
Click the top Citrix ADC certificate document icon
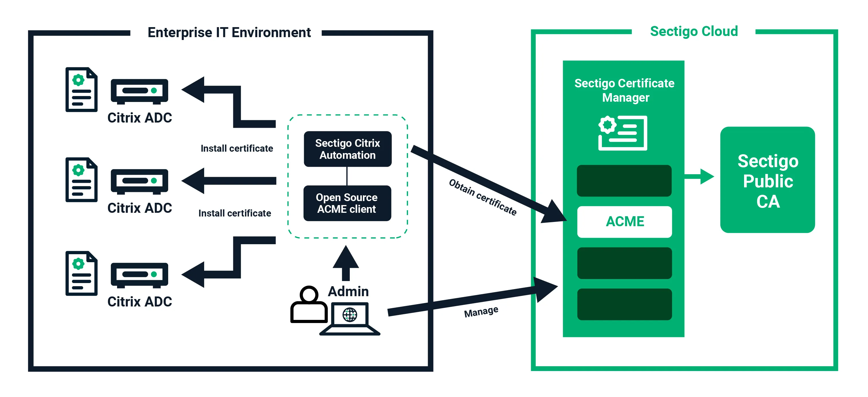[82, 89]
